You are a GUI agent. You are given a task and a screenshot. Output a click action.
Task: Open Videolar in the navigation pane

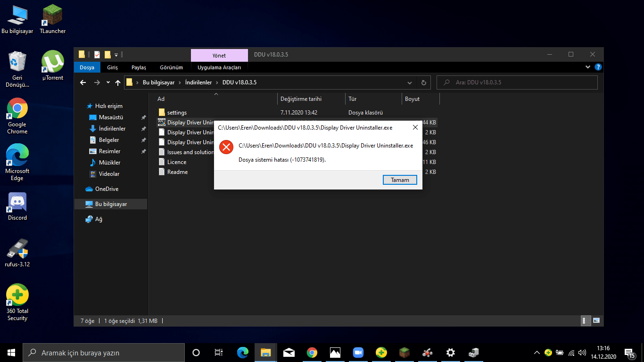coord(109,174)
